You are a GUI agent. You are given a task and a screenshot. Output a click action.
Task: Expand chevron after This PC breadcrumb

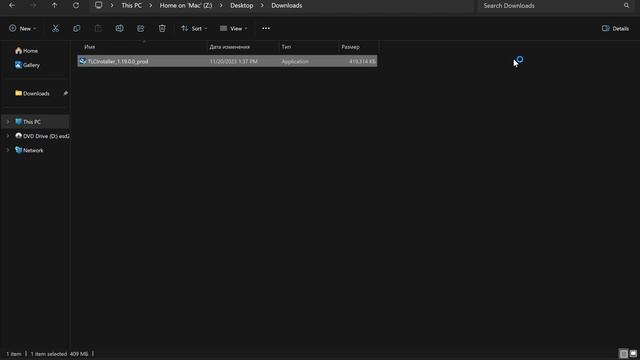pos(151,6)
